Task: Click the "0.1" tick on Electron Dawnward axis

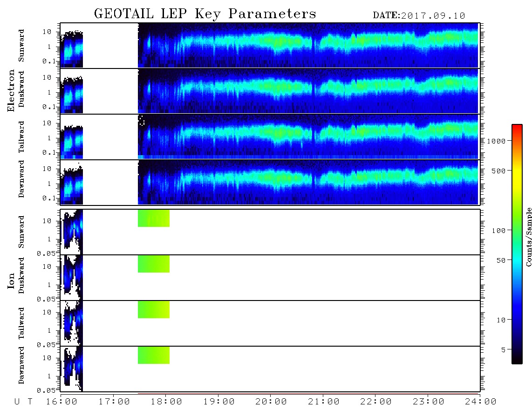Action: (49, 198)
